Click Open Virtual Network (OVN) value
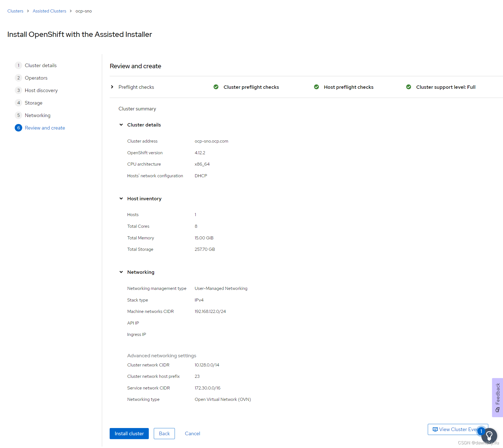The height and width of the screenshot is (448, 503). coord(223,399)
